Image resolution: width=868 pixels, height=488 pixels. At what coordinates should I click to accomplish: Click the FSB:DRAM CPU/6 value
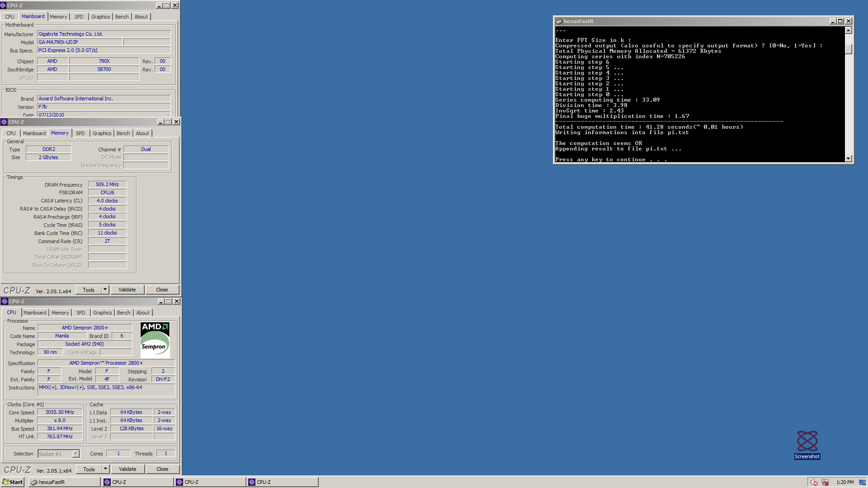pos(107,192)
